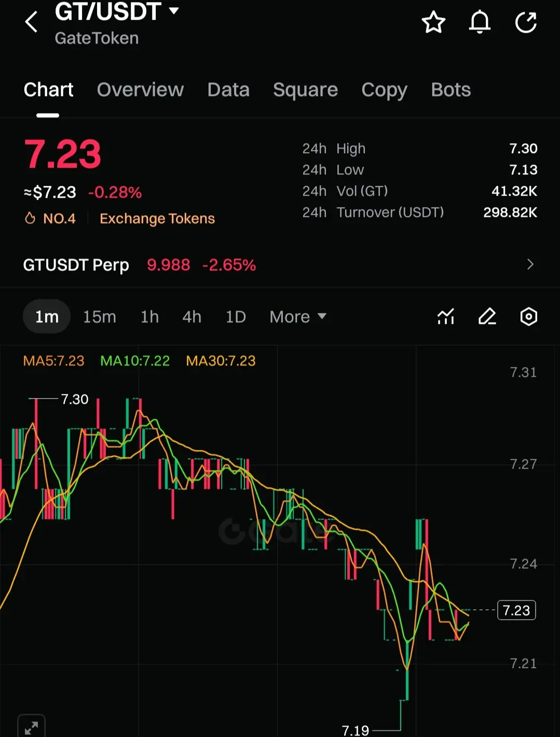560x737 pixels.
Task: Expand the More timeframes dropdown
Action: pyautogui.click(x=298, y=317)
